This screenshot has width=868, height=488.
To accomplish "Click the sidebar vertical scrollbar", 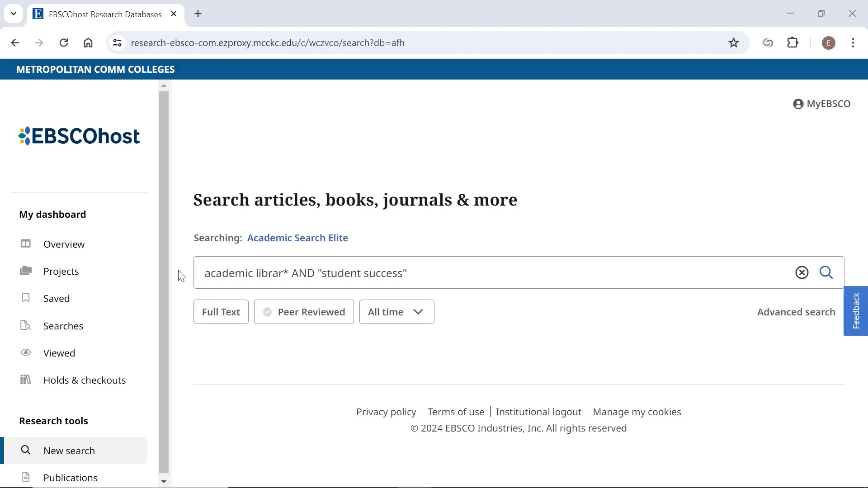I will point(164,280).
